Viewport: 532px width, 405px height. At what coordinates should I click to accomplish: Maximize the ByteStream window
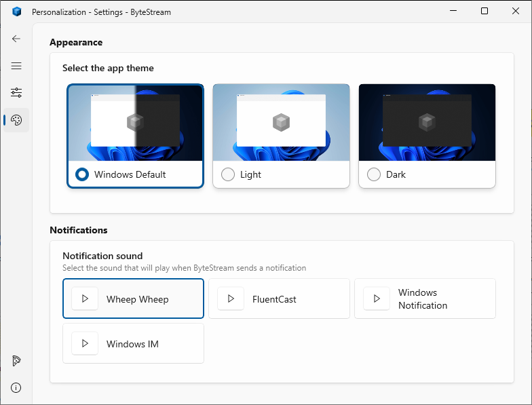point(484,11)
